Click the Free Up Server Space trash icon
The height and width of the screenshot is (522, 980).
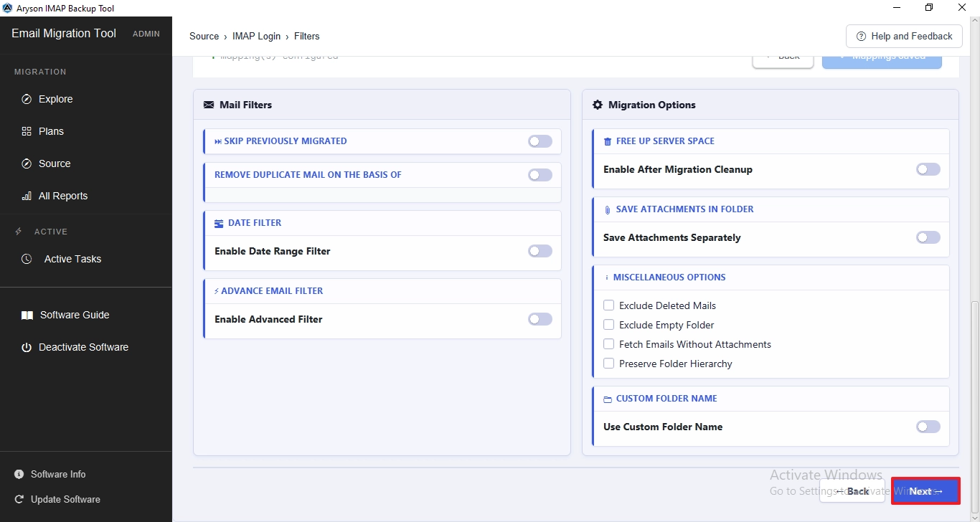608,141
